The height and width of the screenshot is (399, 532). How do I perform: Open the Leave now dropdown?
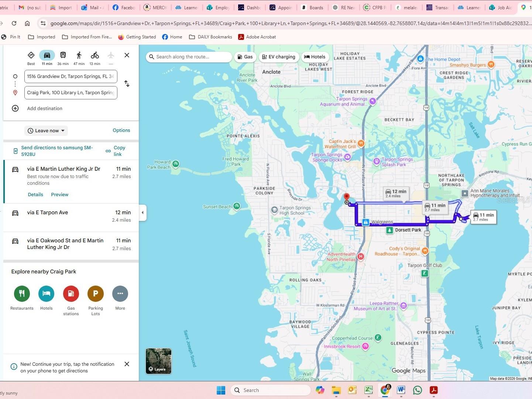point(46,130)
